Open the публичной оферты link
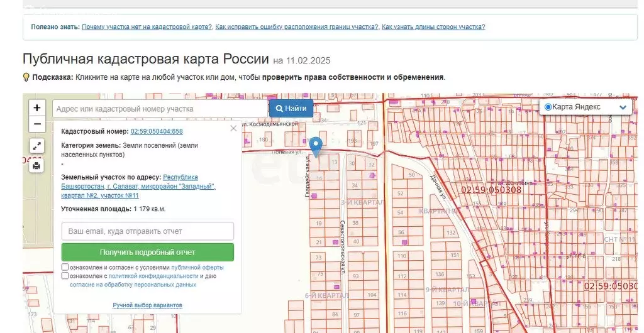This screenshot has width=644, height=333. click(x=197, y=268)
